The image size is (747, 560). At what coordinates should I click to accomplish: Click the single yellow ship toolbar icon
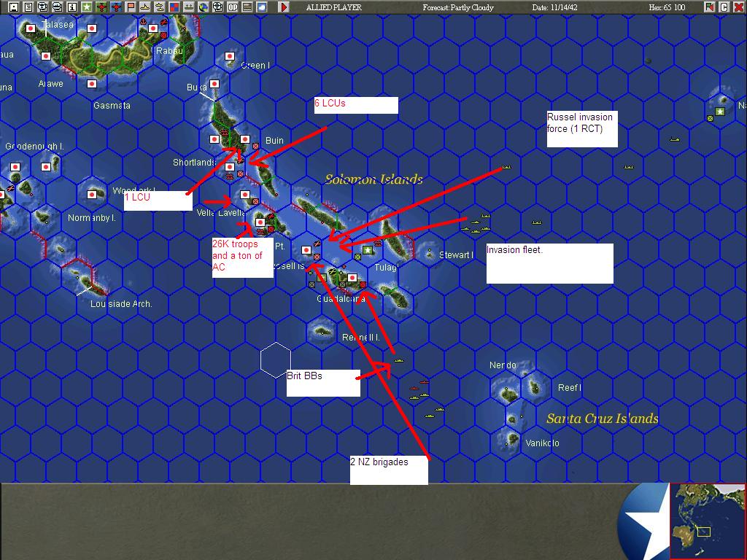click(145, 7)
